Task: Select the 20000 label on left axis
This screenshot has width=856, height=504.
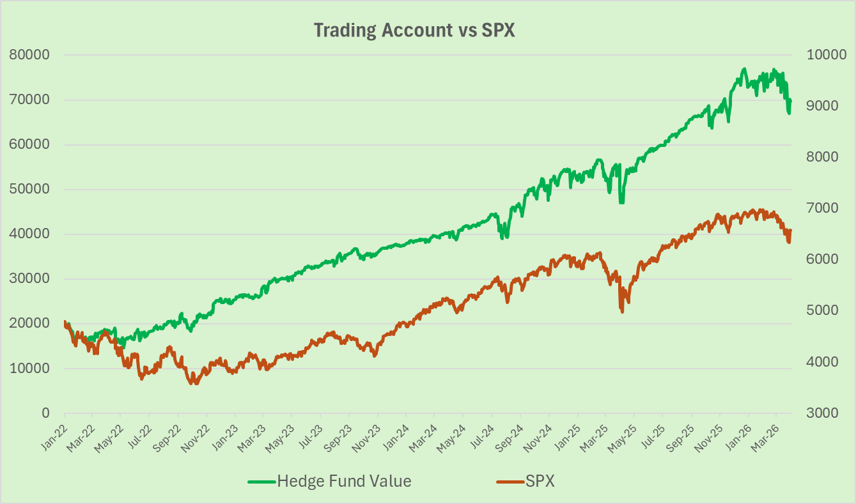Action: pos(29,324)
